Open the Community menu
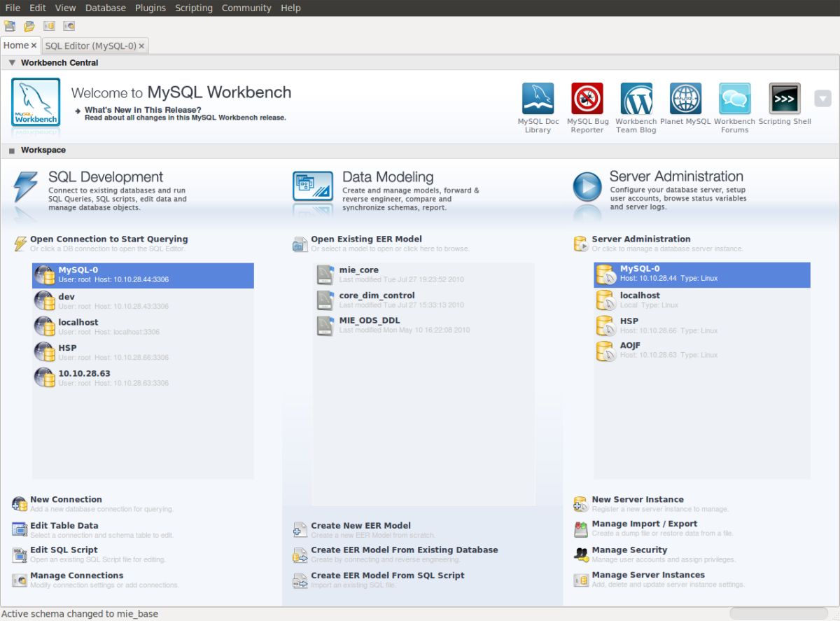The image size is (840, 621). click(246, 8)
